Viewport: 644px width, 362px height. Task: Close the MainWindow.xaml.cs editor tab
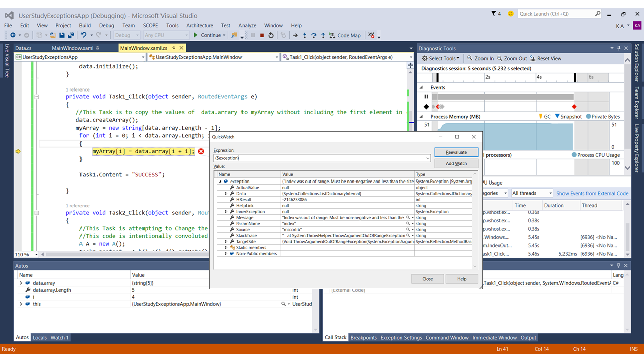[180, 48]
